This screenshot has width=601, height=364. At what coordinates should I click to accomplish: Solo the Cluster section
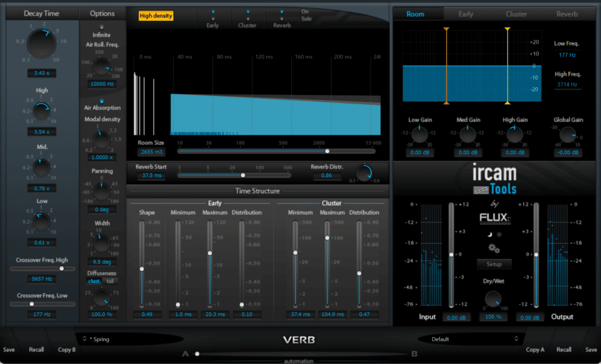(248, 18)
